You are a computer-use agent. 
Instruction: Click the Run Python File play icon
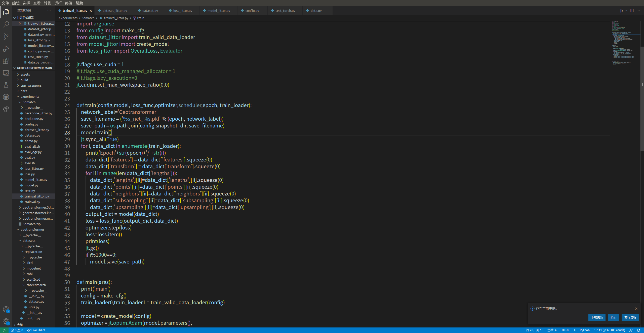[x=621, y=11]
